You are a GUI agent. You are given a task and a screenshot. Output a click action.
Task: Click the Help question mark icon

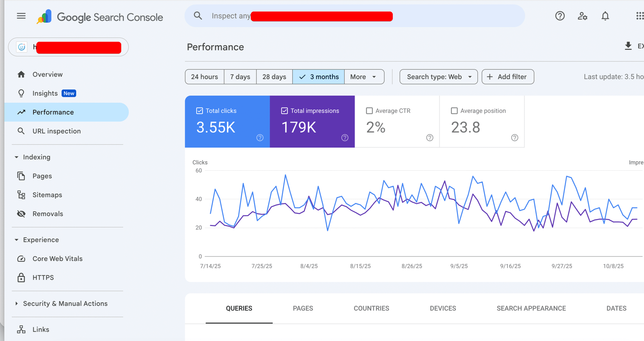click(559, 16)
